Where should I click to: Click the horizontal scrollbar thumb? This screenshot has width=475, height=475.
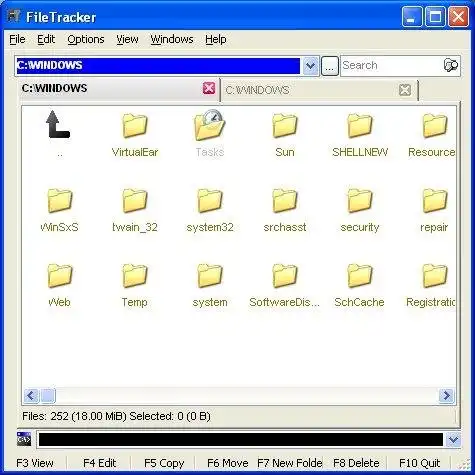[48, 396]
